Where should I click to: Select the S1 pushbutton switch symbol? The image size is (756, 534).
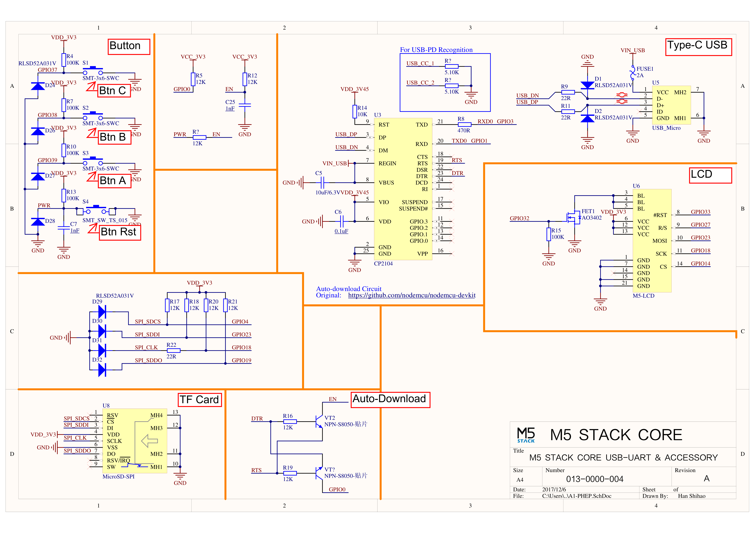[x=93, y=71]
